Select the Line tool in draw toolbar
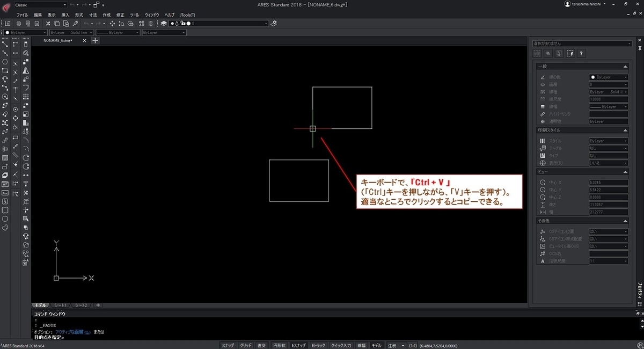The image size is (644, 349). 5,45
